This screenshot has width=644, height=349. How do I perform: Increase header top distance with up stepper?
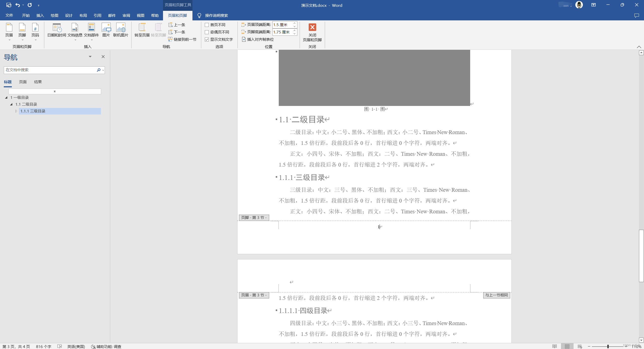(294, 23)
